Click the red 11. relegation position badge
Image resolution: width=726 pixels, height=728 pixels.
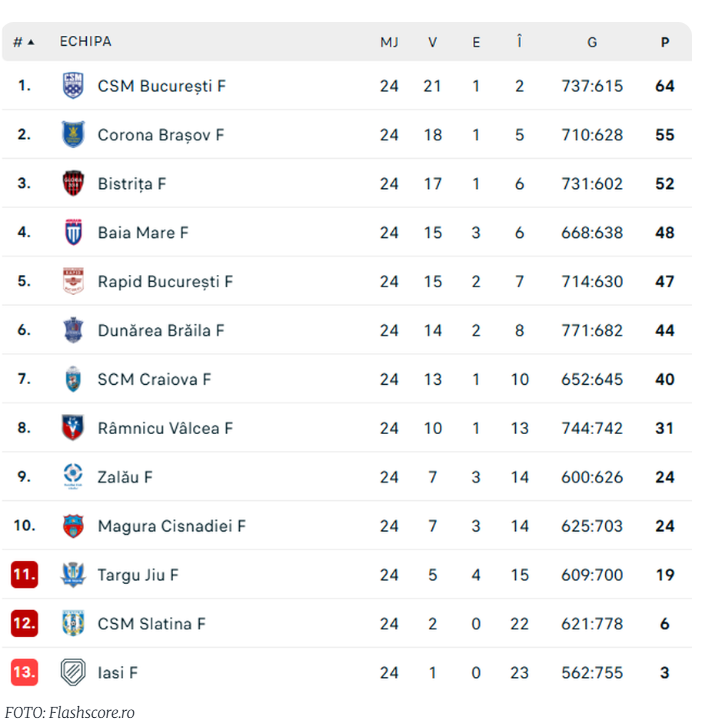pyautogui.click(x=24, y=574)
